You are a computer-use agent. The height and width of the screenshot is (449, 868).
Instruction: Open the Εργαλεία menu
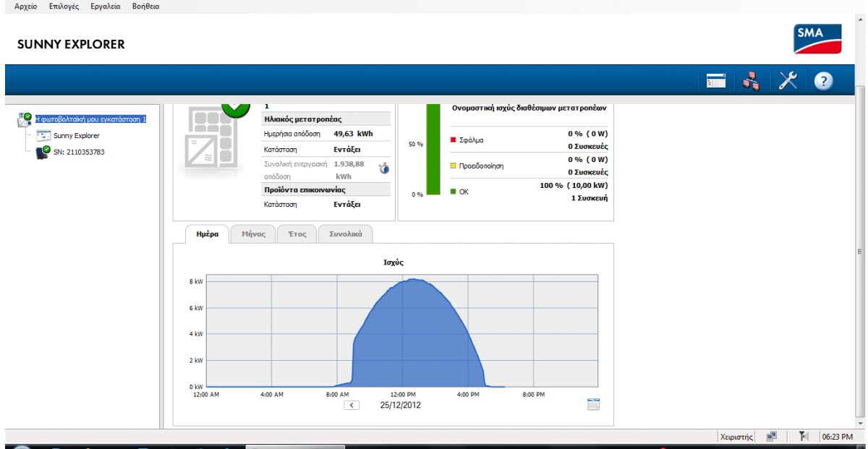[106, 6]
